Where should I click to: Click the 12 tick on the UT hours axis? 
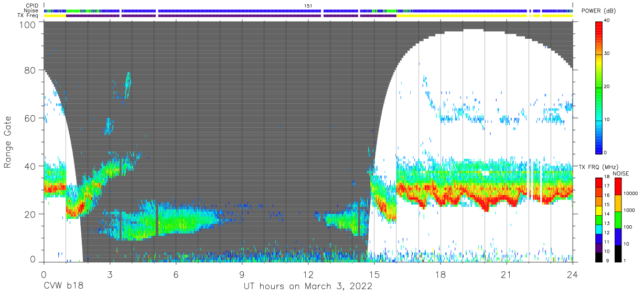coord(308,274)
